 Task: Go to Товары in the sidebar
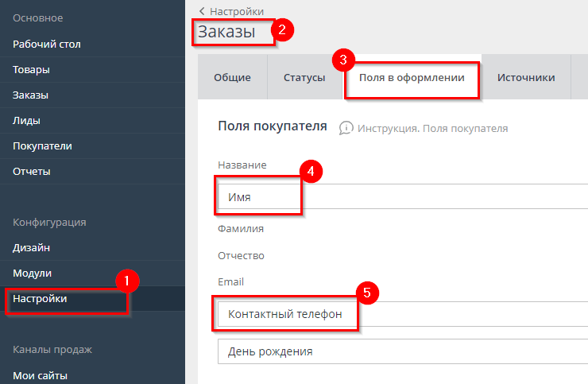[32, 70]
